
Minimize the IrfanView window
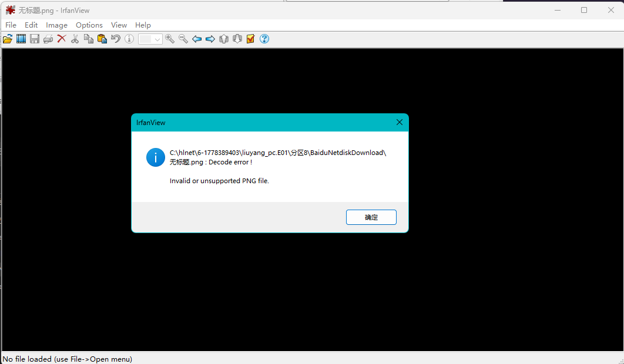pos(558,10)
